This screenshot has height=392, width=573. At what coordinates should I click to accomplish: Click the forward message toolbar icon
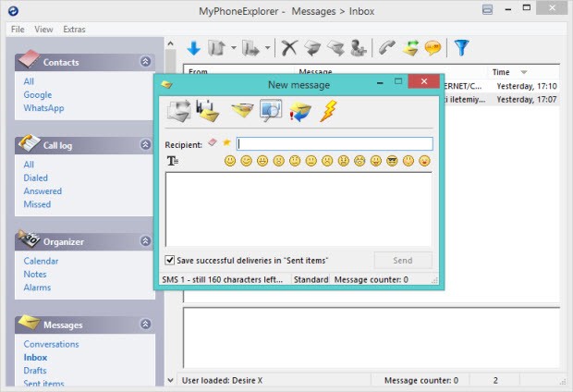pyautogui.click(x=335, y=48)
